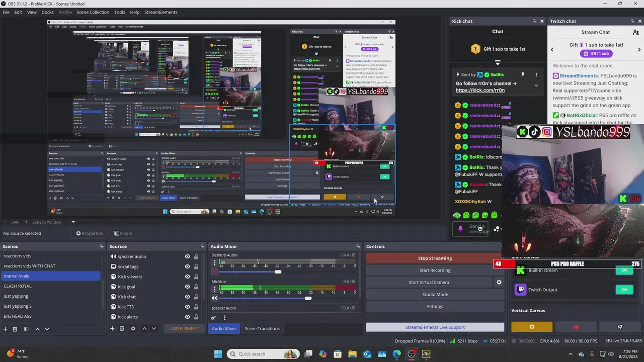
Task: Move source up arrow in Sources toolbar
Action: click(x=144, y=328)
